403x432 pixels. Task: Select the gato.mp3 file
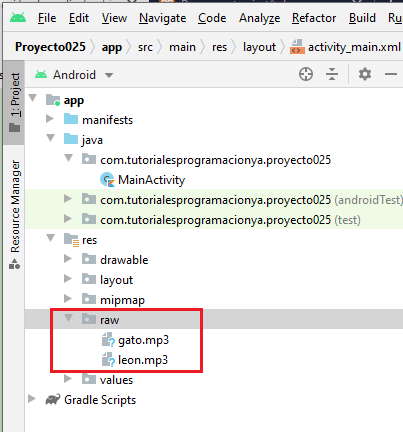(143, 340)
